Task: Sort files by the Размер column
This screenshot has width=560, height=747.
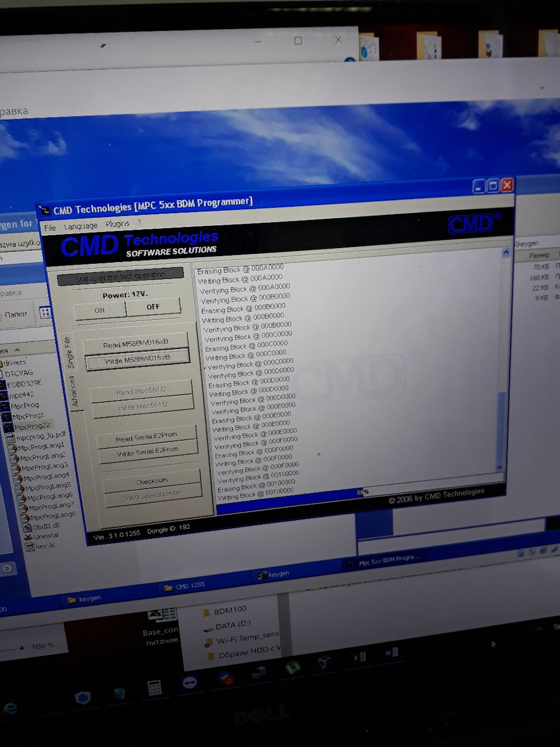Action: 539,255
